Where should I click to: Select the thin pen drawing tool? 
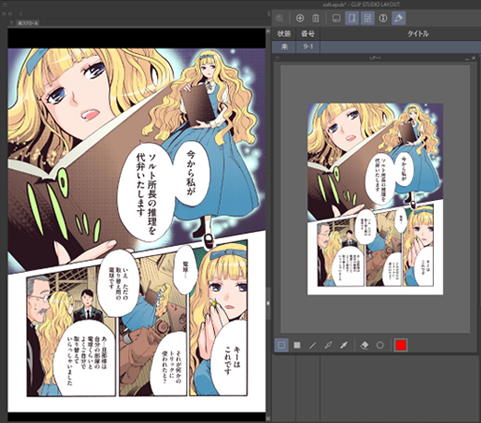click(x=328, y=345)
